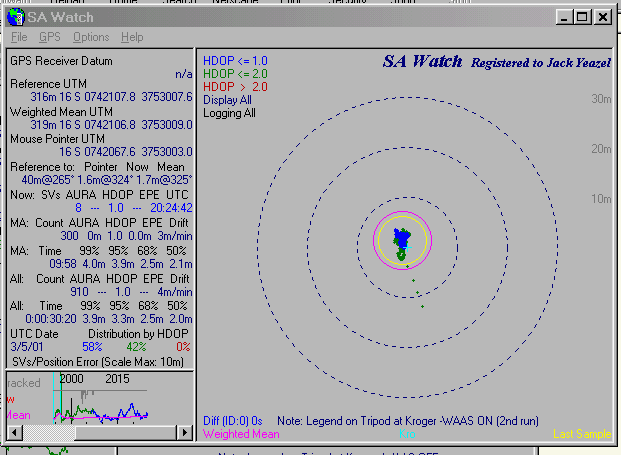Screen dimensions: 621x455
Task: Click the left arrow of the graph scrollbar
Action: tap(14, 431)
